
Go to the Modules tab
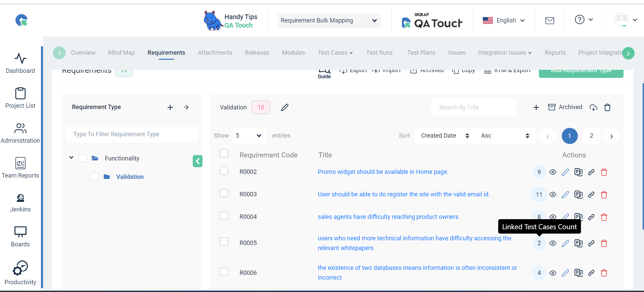(x=293, y=53)
